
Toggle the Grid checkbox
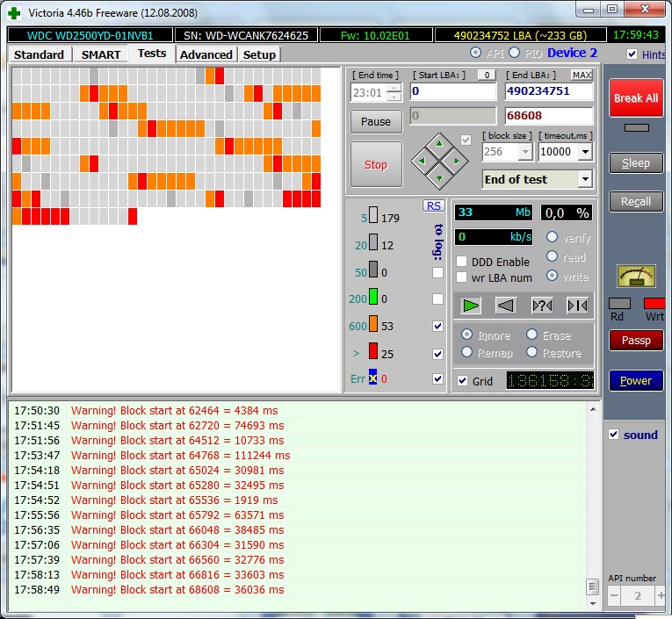[x=463, y=381]
